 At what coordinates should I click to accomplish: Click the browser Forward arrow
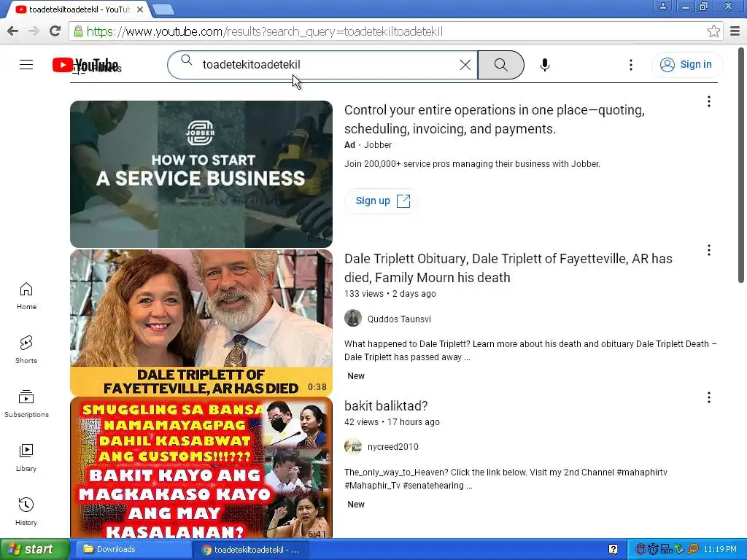34,31
